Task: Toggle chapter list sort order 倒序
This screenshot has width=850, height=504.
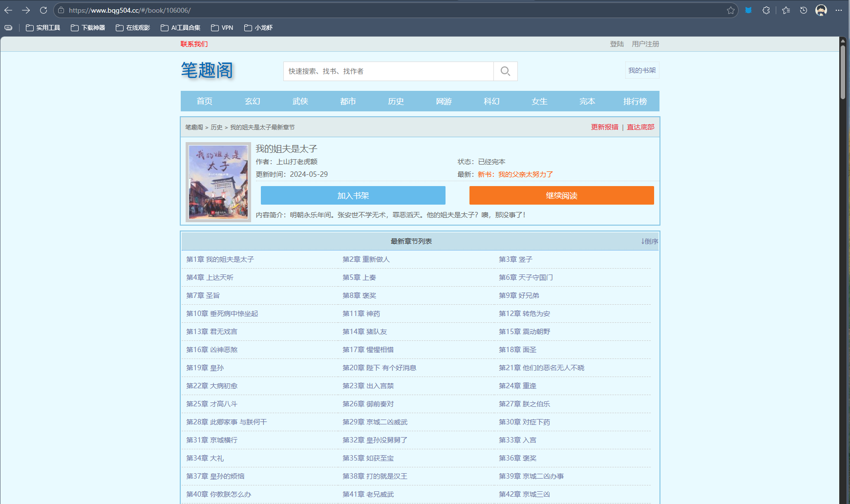Action: point(649,241)
